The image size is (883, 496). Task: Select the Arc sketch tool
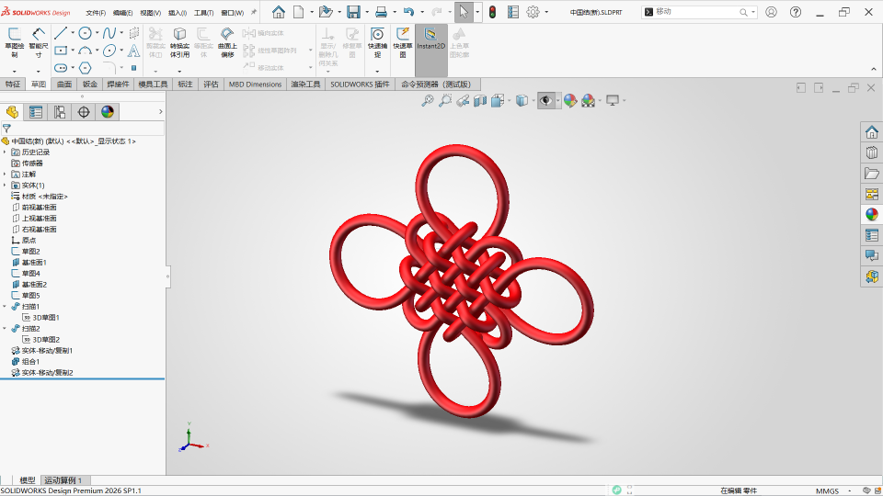click(x=85, y=51)
